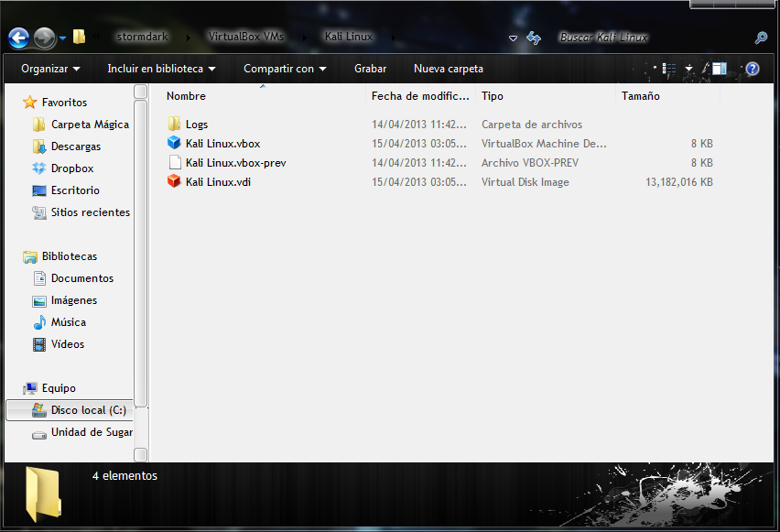The width and height of the screenshot is (780, 532).
Task: Select the Kali Linux.vbox-prev file icon
Action: (175, 162)
